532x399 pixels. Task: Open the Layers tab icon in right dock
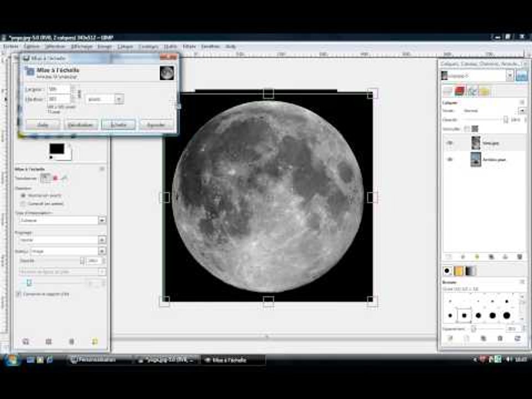(448, 91)
